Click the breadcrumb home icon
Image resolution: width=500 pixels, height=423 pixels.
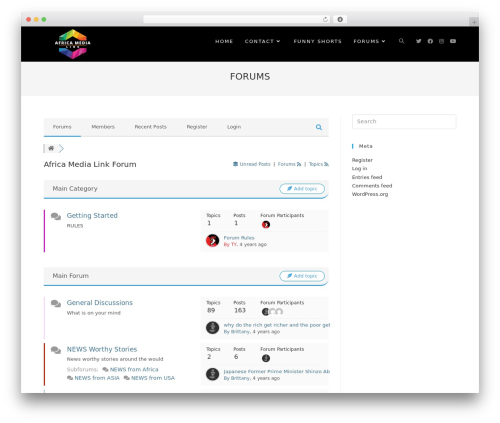coord(51,148)
